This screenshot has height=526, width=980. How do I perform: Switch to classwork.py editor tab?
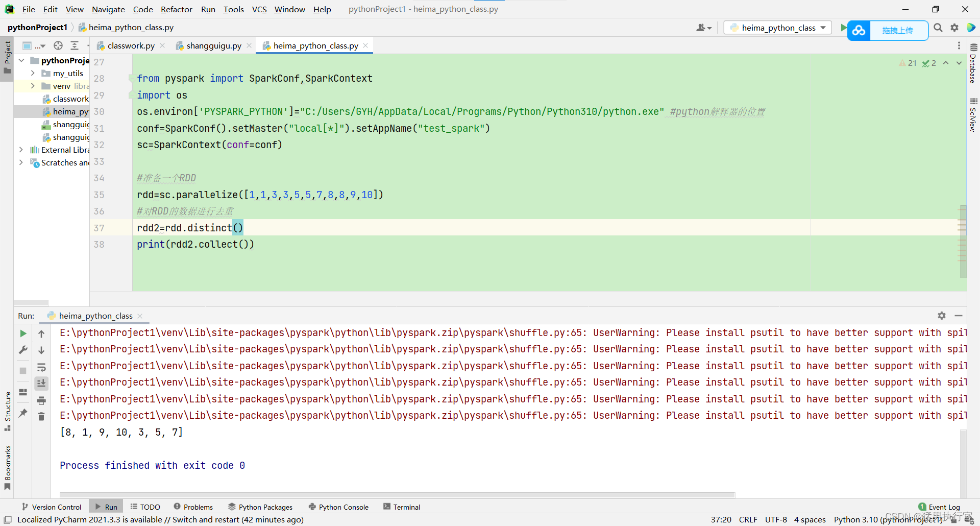pos(131,45)
